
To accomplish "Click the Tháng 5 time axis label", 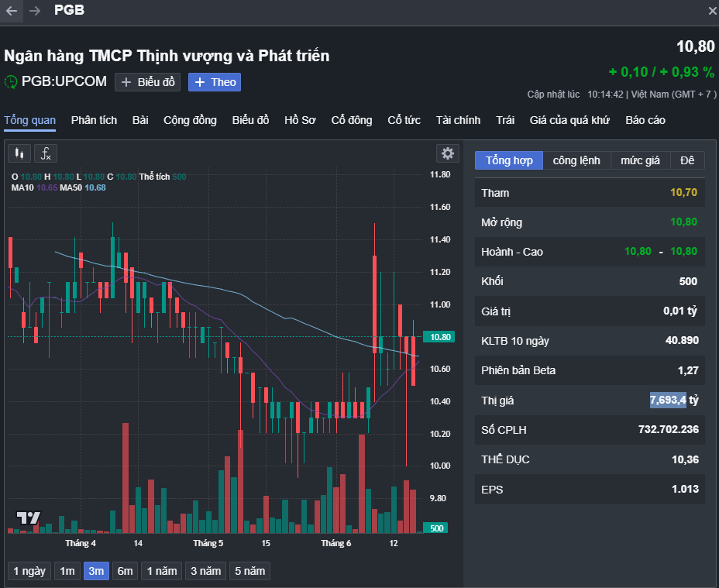I will pos(208,543).
